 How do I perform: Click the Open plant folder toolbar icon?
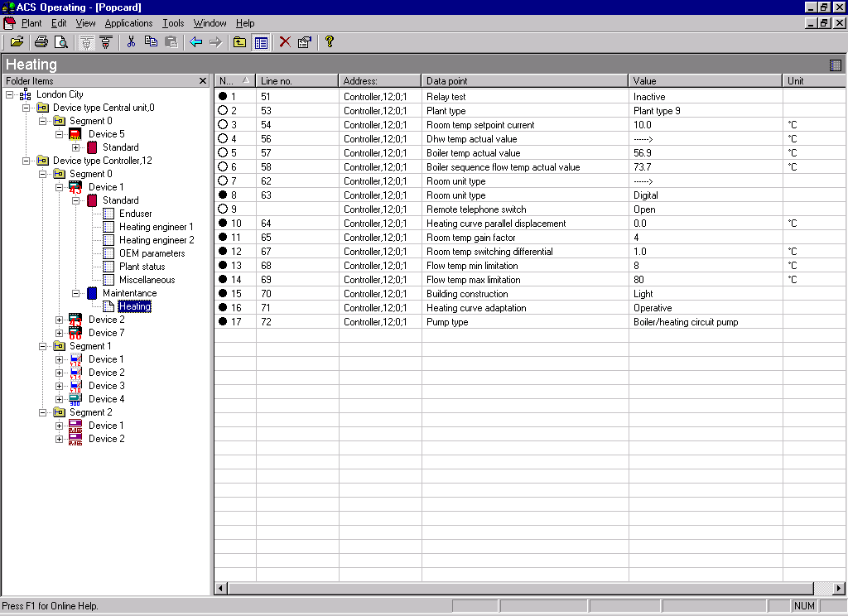(17, 42)
